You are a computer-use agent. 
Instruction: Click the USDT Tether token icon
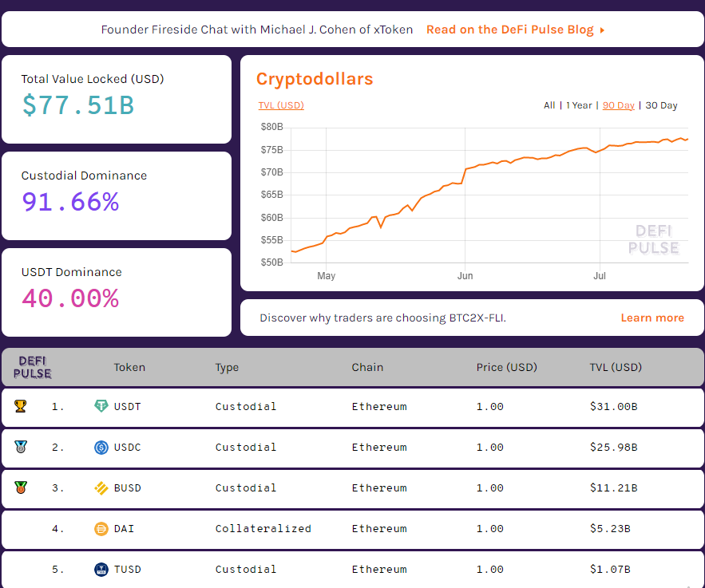101,406
